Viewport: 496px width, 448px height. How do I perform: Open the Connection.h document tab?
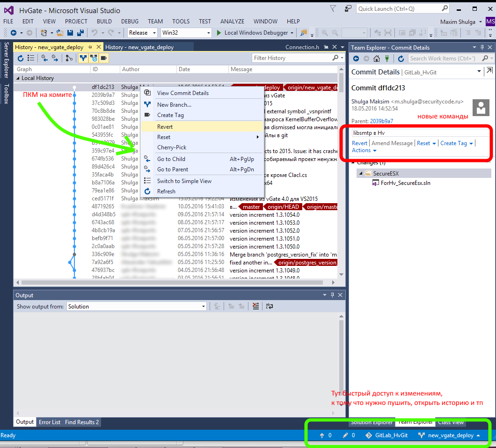click(302, 47)
